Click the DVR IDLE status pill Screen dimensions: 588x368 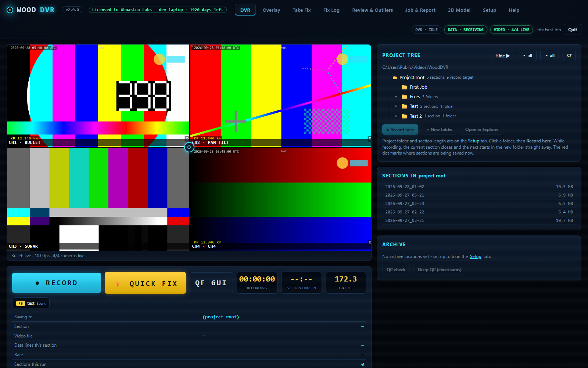(x=426, y=30)
